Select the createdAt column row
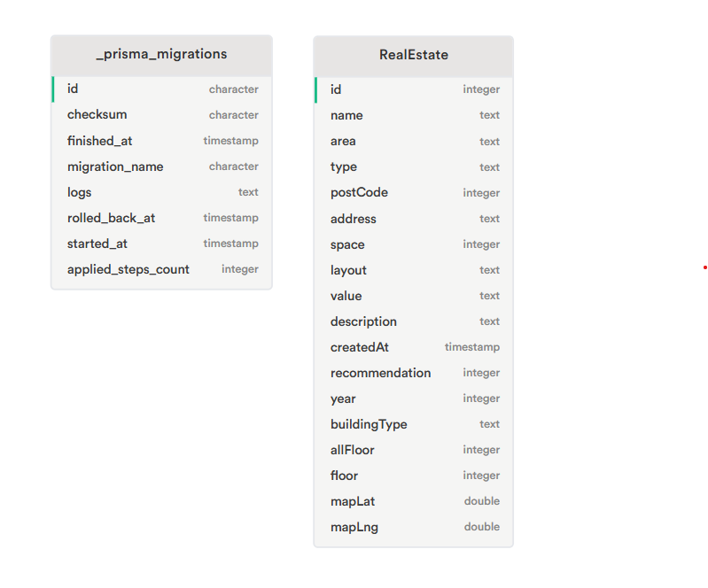708x588 pixels. (414, 347)
